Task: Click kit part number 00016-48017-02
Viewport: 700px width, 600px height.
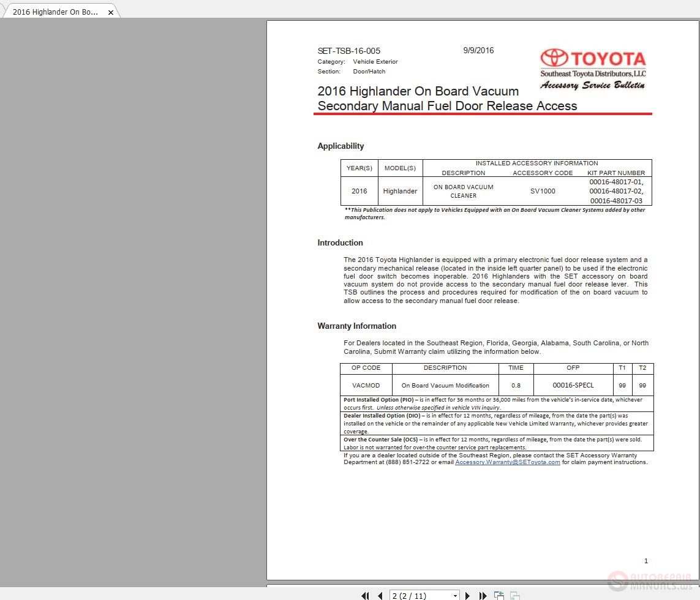Action: point(615,191)
